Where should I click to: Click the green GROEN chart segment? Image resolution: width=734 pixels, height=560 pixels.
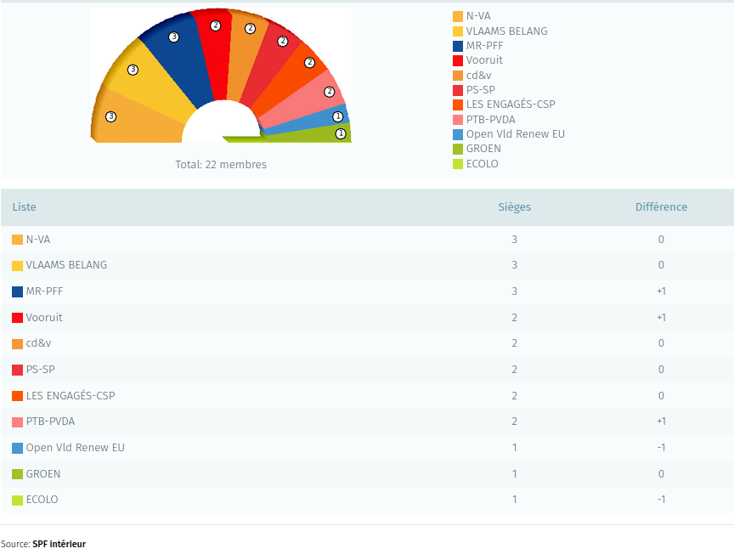(309, 135)
